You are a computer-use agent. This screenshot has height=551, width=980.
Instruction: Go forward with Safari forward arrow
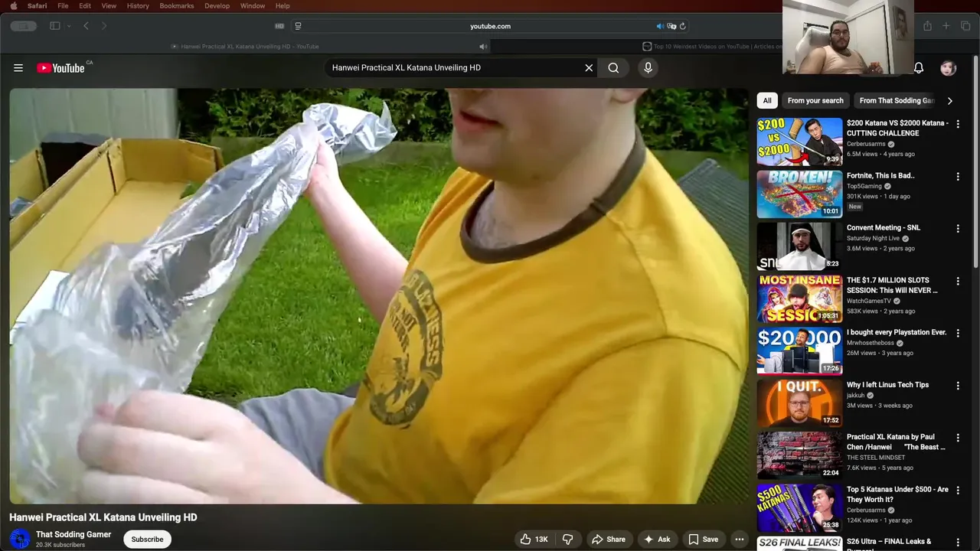click(x=104, y=26)
